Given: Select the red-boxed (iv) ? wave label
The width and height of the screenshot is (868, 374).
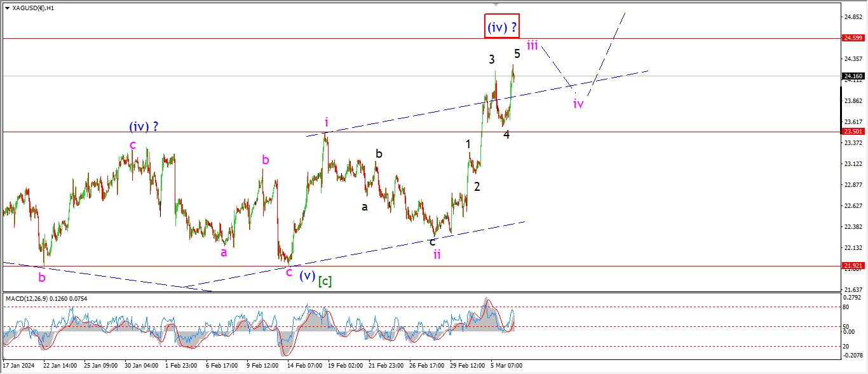Looking at the screenshot, I should click(502, 27).
